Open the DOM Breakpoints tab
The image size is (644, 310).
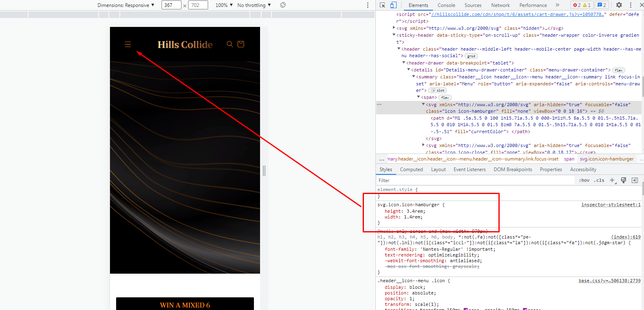pos(513,169)
